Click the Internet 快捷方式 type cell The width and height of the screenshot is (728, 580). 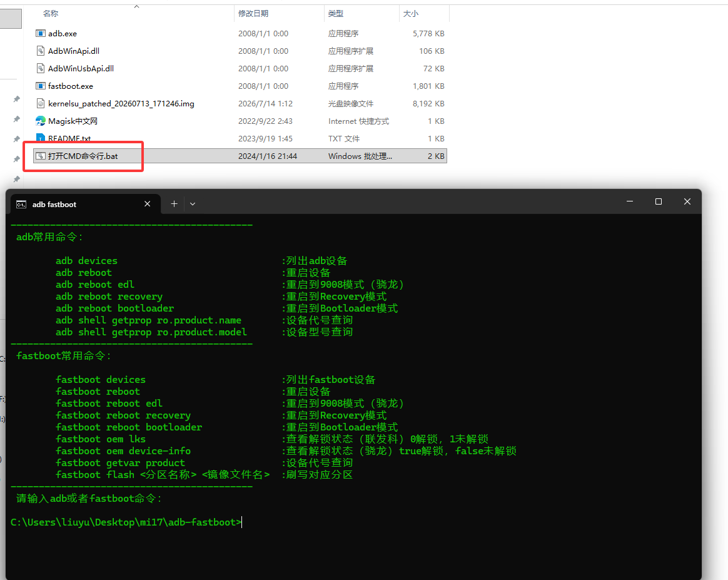click(x=358, y=121)
